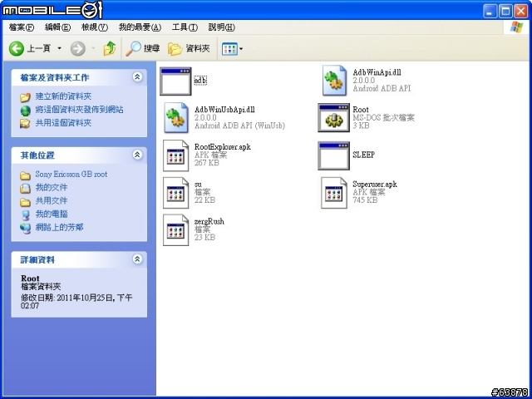Click the 詳細資料 panel header
Image resolution: width=532 pixels, height=399 pixels.
pyautogui.click(x=79, y=260)
